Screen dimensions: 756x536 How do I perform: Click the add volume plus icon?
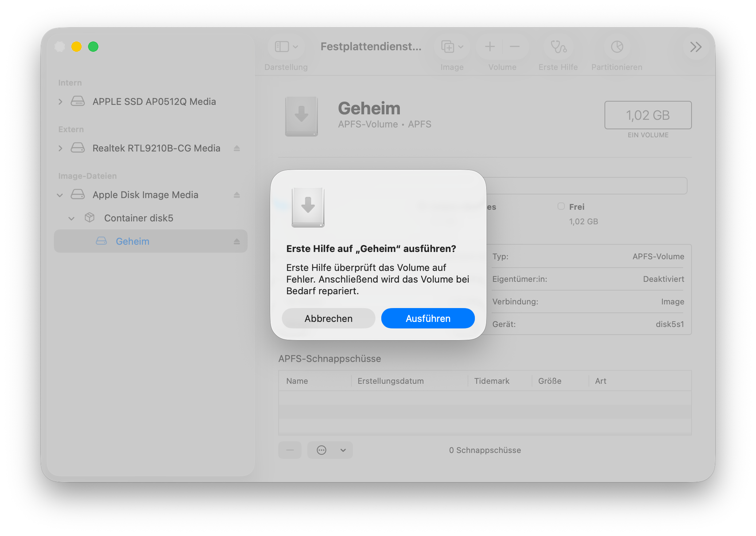(x=490, y=47)
